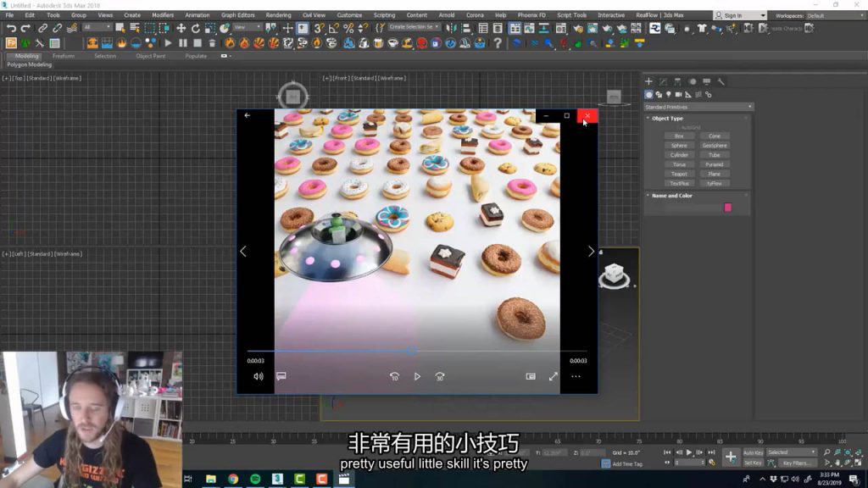Open the Utilities wrench tab

pos(721,81)
